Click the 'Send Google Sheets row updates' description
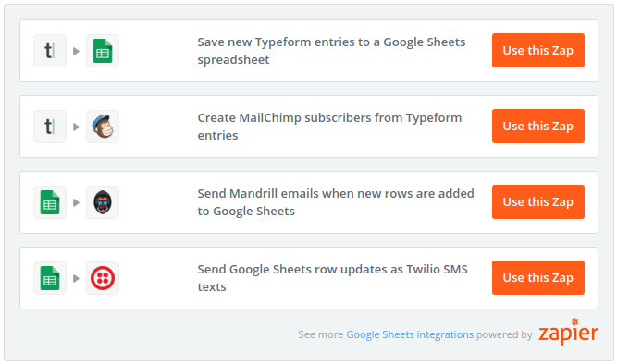The height and width of the screenshot is (364, 617). coord(332,278)
